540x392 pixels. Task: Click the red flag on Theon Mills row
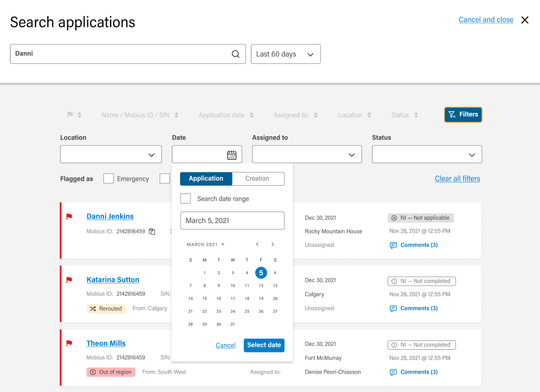69,343
